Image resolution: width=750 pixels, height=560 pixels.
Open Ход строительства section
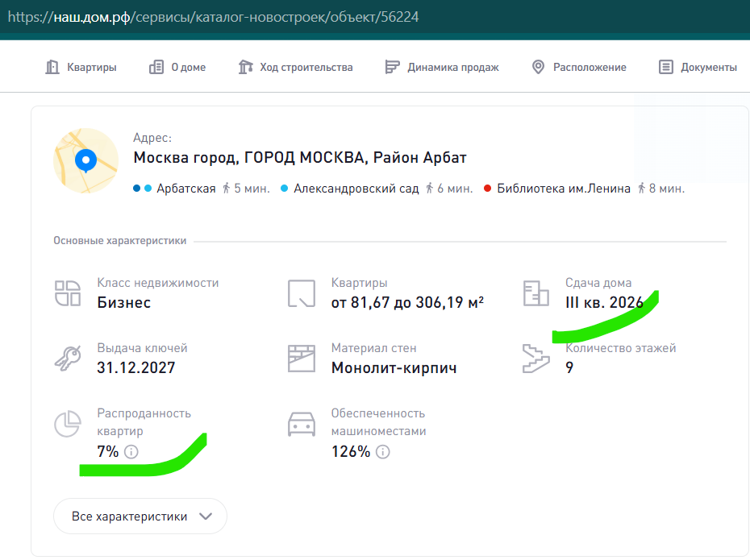coord(296,68)
